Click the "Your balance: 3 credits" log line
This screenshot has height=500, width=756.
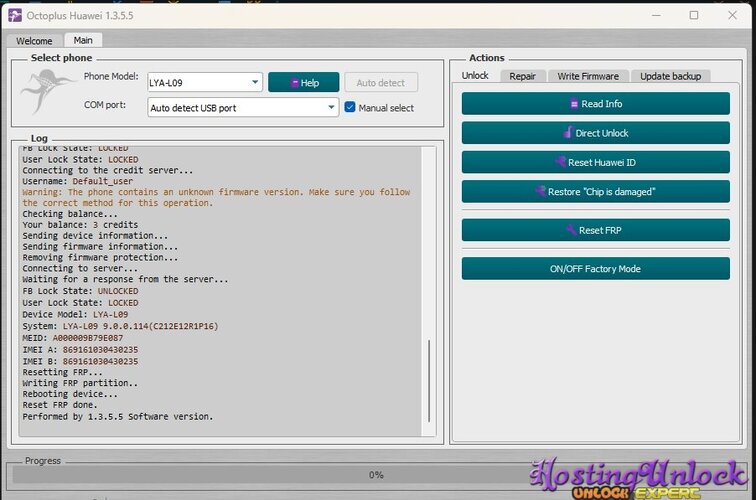80,225
